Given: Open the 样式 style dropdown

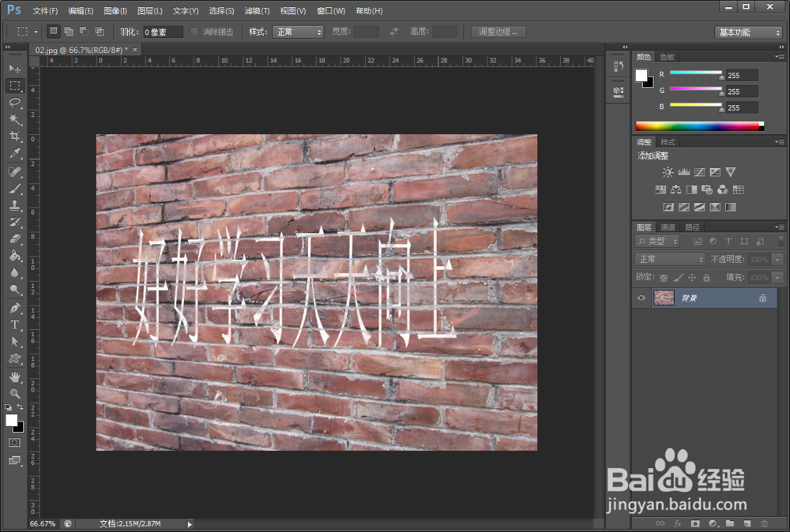Looking at the screenshot, I should (298, 32).
